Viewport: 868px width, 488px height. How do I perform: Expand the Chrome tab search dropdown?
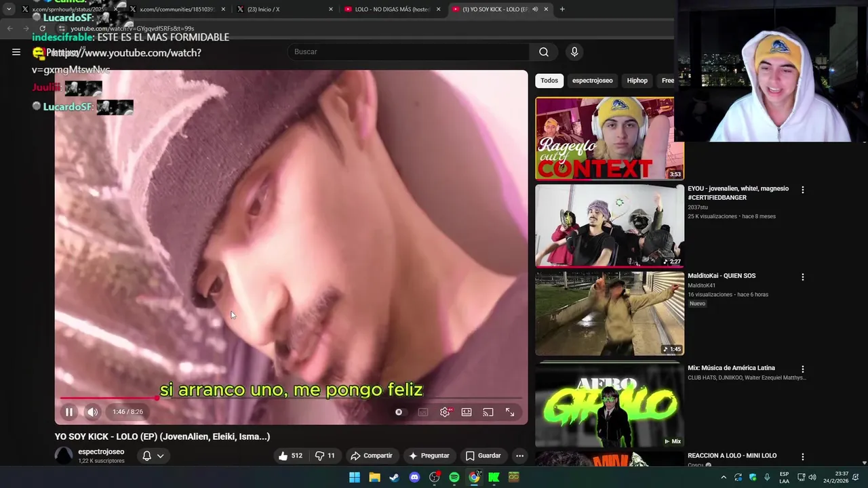point(9,9)
